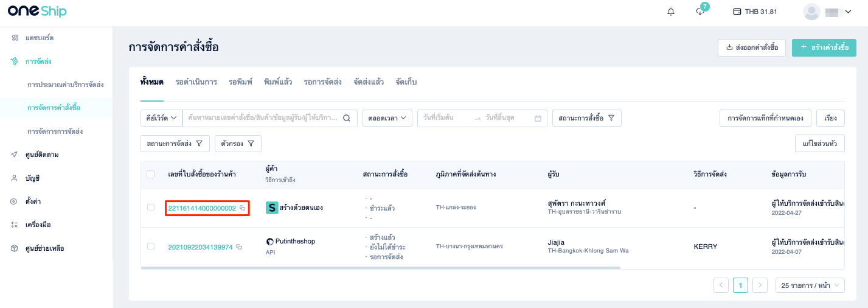Click the OneShip logo
Image resolution: width=868 pixels, height=308 pixels.
pos(37,12)
